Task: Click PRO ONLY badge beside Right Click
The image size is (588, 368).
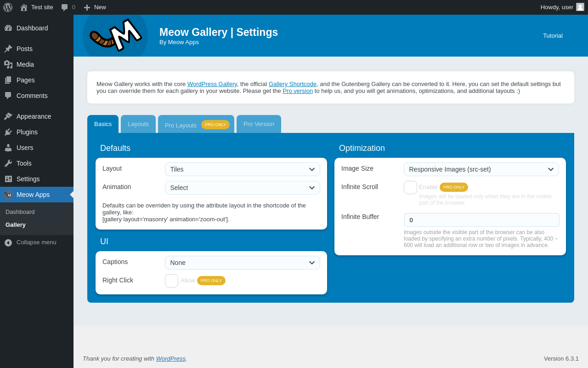Action: point(211,281)
